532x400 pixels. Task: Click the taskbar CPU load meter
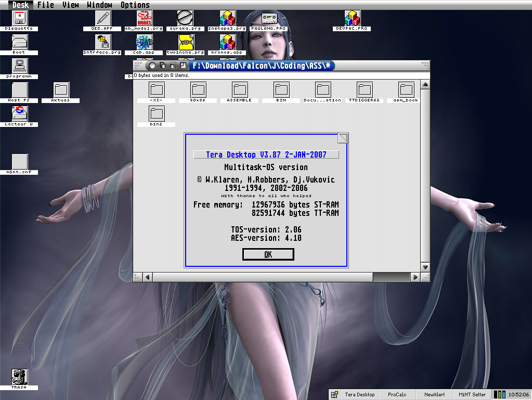point(499,395)
